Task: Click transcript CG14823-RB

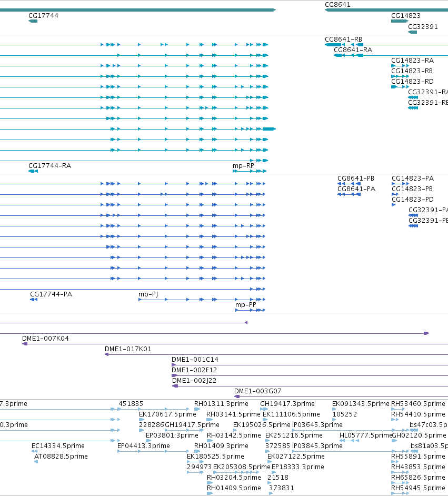Action: pos(412,71)
